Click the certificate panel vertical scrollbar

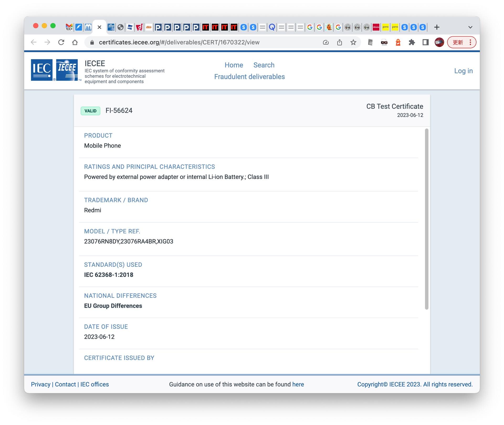pos(427,219)
